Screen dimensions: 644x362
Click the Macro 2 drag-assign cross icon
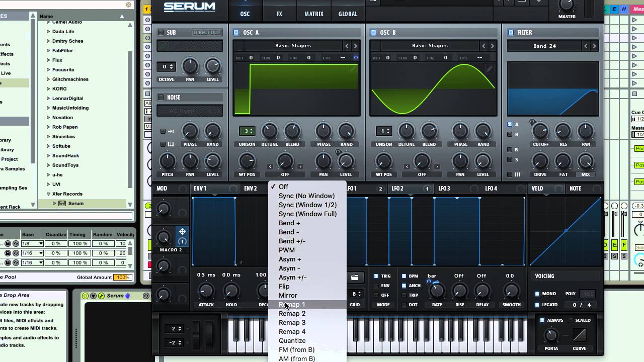point(182,231)
